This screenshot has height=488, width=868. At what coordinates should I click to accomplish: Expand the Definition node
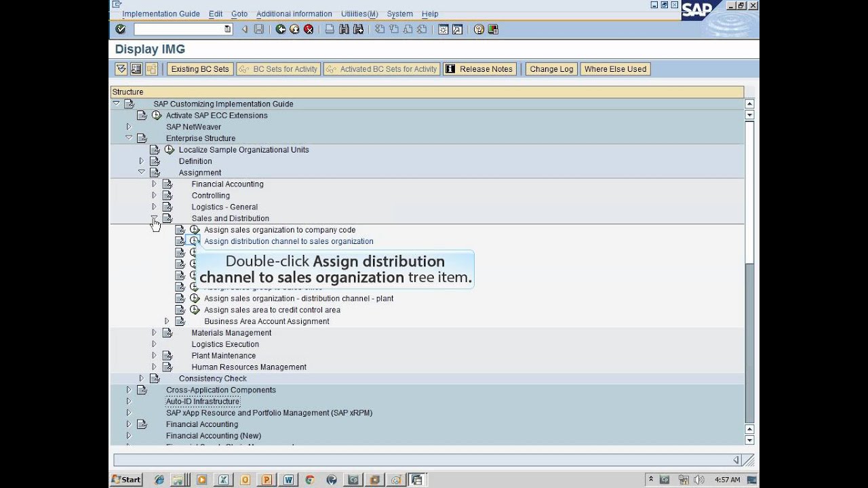coord(142,161)
